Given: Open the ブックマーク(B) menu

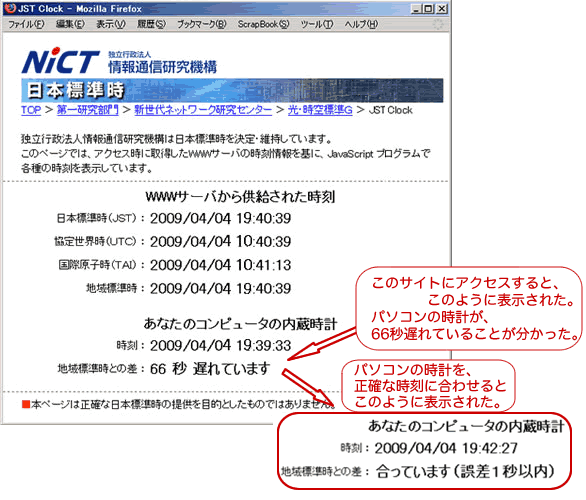Looking at the screenshot, I should (x=202, y=24).
